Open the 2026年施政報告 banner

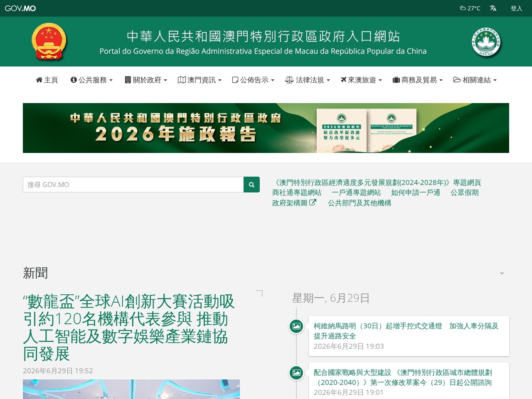click(266, 128)
